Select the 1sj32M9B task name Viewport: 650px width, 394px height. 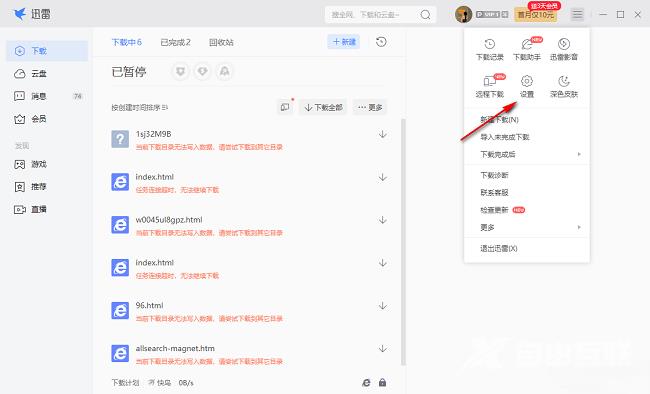(x=153, y=134)
